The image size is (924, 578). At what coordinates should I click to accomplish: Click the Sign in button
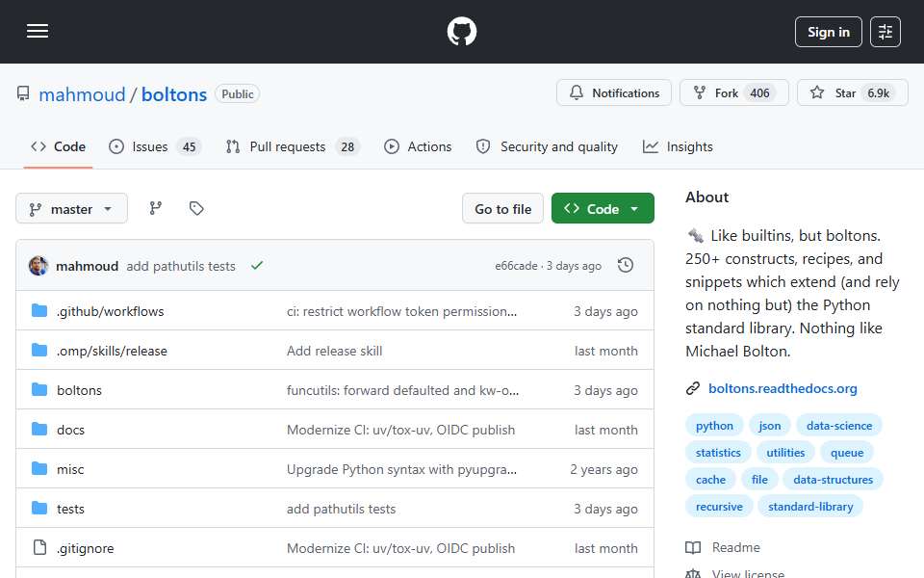point(828,32)
